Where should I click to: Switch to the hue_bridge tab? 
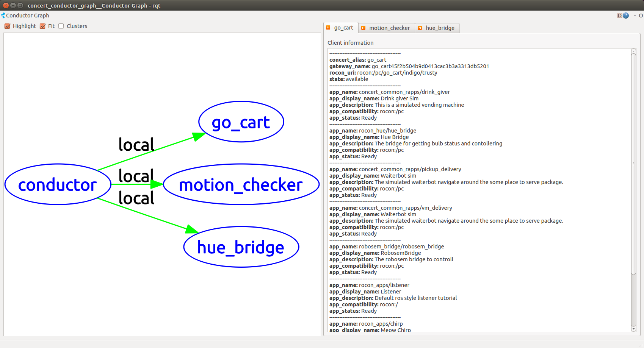tap(440, 28)
